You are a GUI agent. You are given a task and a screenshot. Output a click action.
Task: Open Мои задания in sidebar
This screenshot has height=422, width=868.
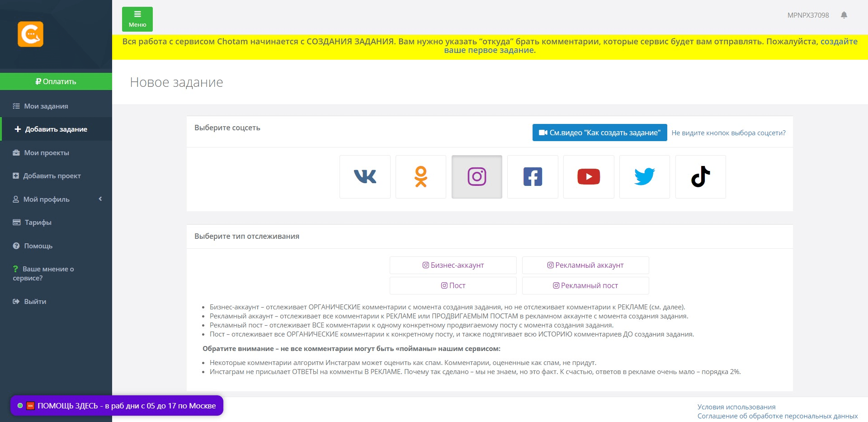tap(56, 106)
